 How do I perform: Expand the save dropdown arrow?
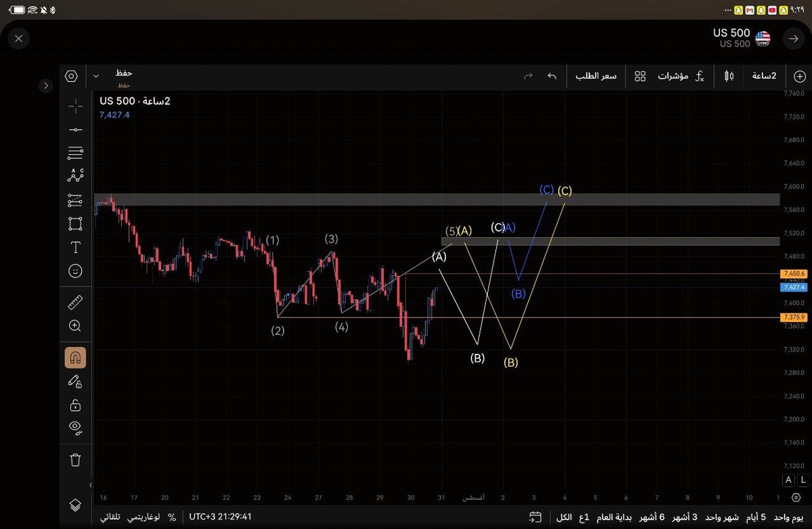(96, 76)
